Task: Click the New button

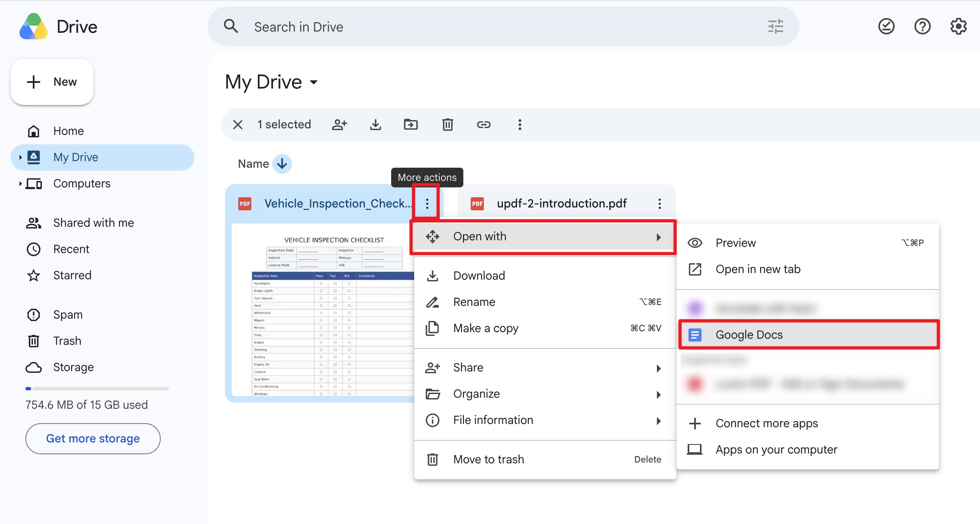Action: click(52, 82)
